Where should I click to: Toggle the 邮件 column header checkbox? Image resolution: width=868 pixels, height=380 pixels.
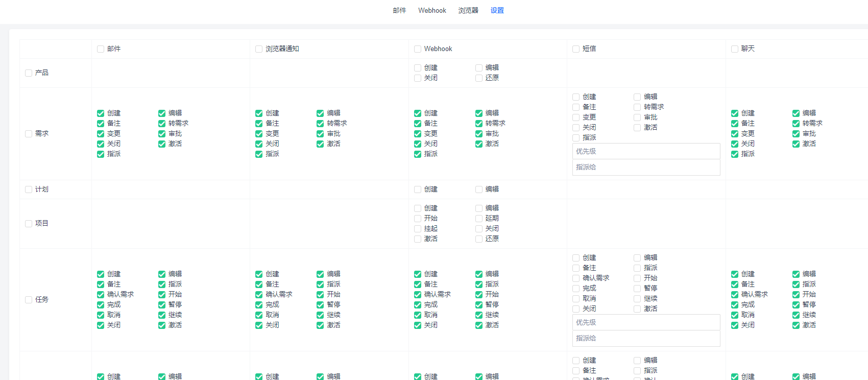point(101,49)
